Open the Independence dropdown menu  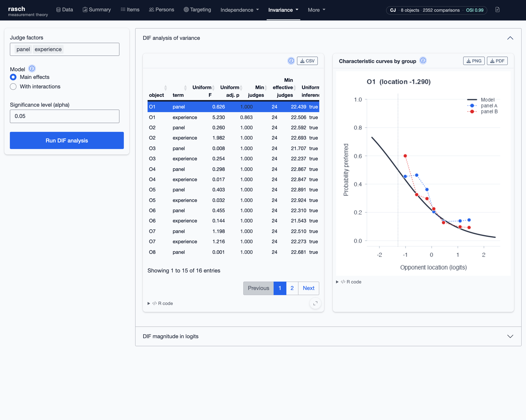pyautogui.click(x=240, y=10)
